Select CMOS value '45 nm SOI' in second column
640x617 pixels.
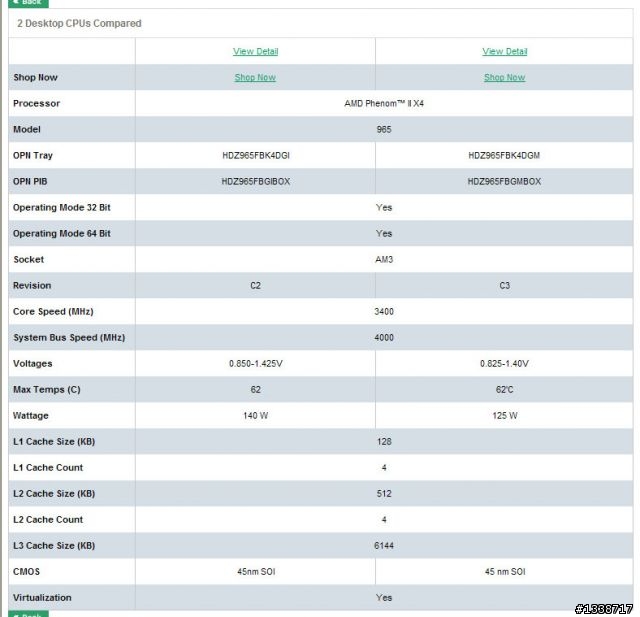click(x=505, y=572)
